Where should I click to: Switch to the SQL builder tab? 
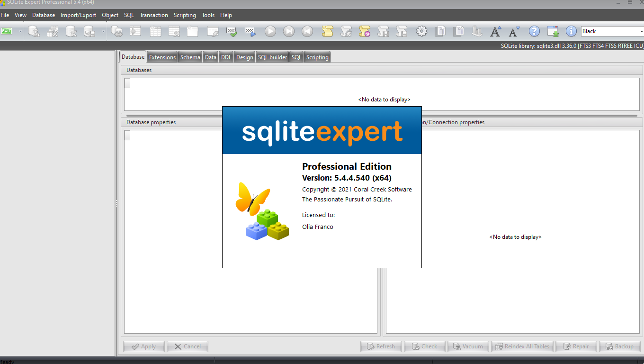(272, 57)
